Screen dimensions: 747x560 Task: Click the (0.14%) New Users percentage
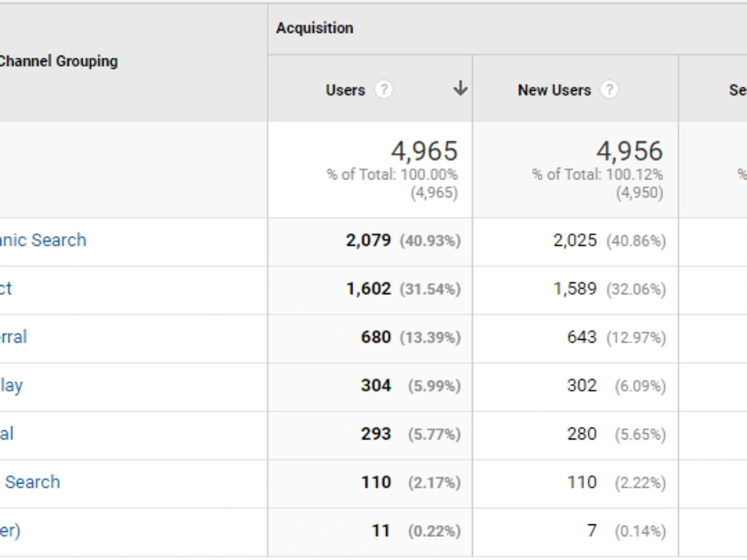(640, 531)
